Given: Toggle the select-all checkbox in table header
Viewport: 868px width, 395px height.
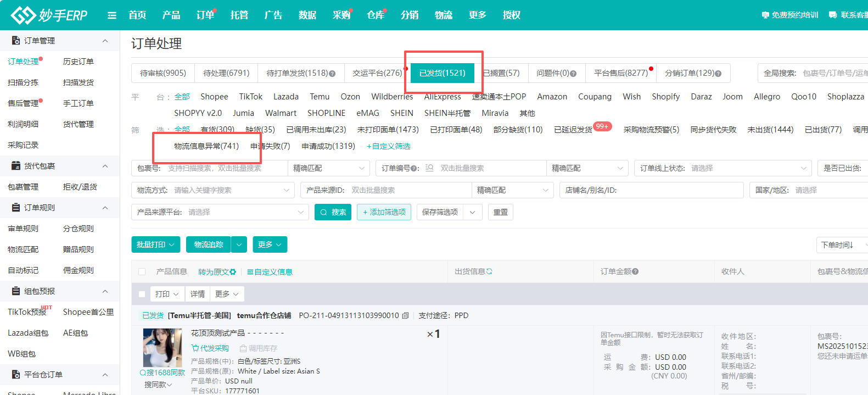Looking at the screenshot, I should (x=142, y=272).
